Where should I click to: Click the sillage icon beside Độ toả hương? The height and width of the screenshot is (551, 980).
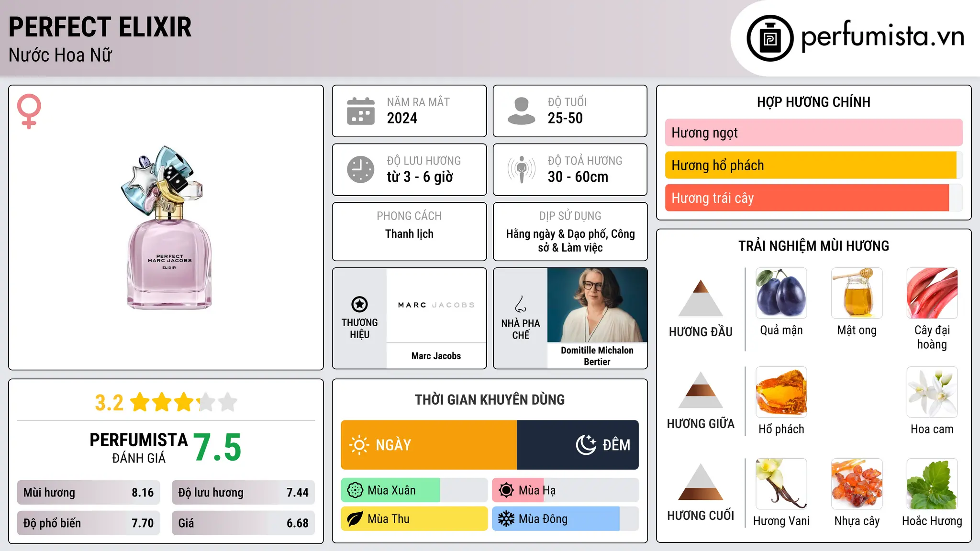[522, 169]
